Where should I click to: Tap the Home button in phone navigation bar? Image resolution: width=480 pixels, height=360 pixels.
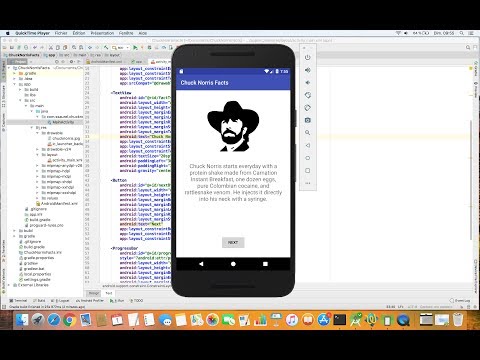point(233,264)
